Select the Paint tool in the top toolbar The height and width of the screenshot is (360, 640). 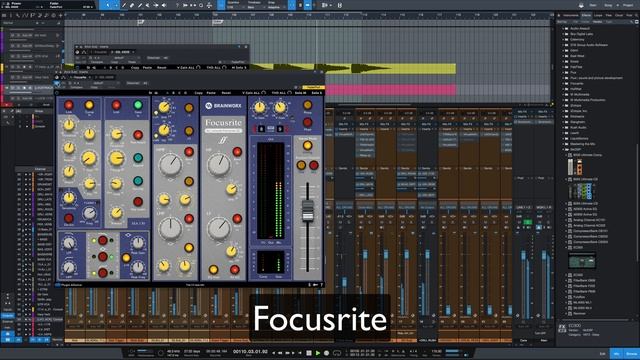pos(140,5)
